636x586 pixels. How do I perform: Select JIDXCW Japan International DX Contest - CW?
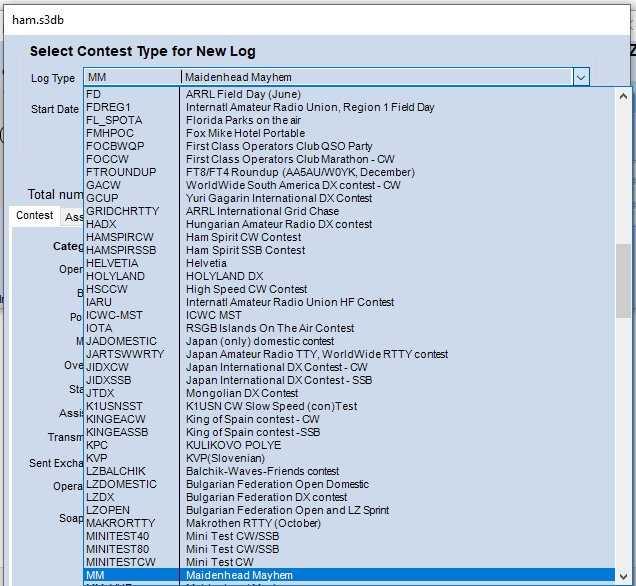(350, 367)
